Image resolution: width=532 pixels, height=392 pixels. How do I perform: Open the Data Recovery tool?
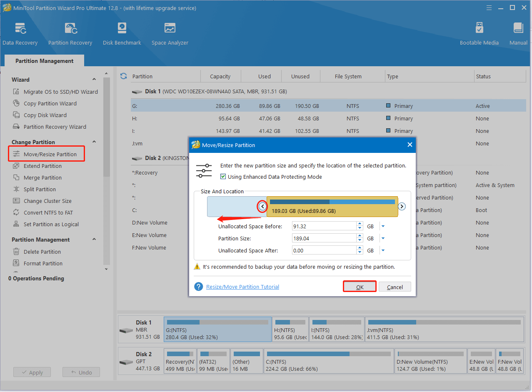tap(20, 34)
